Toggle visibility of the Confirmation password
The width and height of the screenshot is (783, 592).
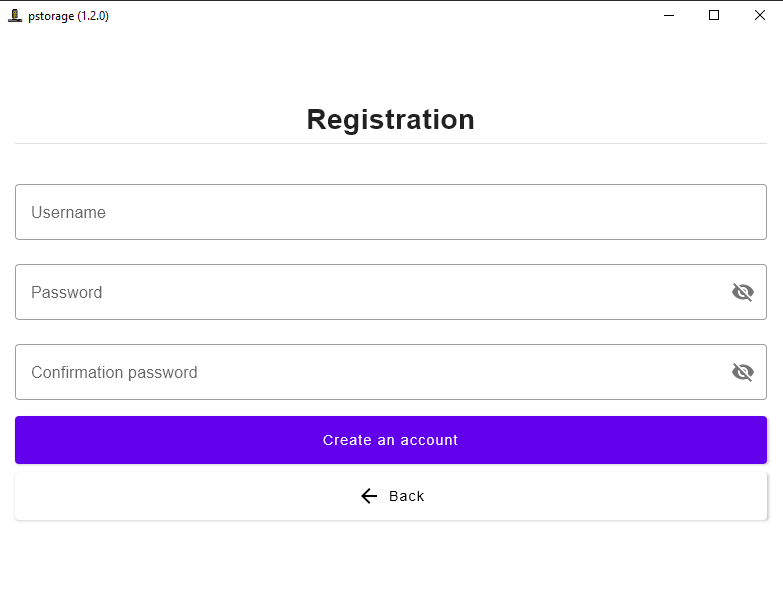click(x=742, y=372)
